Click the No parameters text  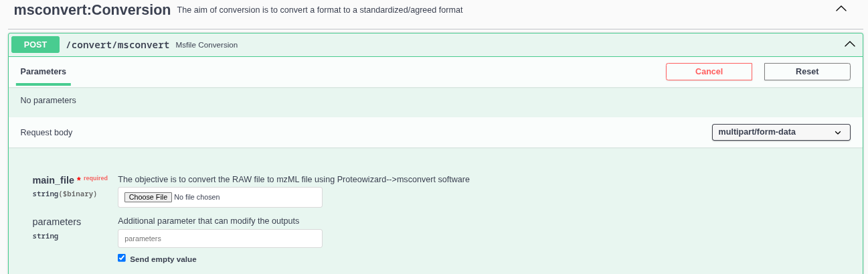tap(48, 100)
